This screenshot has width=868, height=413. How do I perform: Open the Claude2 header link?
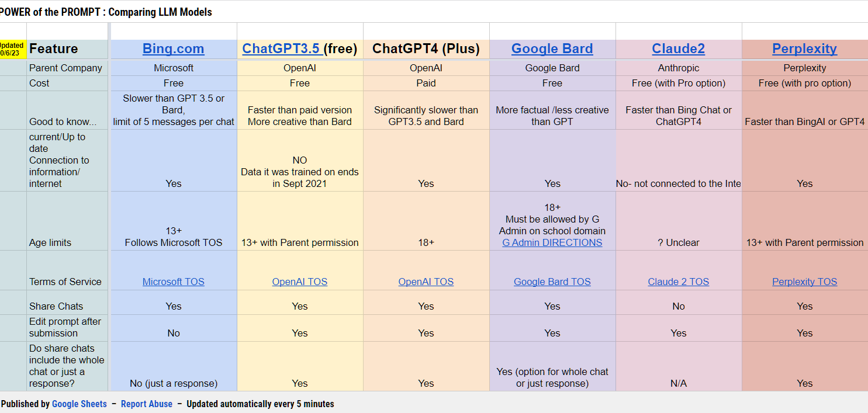678,49
